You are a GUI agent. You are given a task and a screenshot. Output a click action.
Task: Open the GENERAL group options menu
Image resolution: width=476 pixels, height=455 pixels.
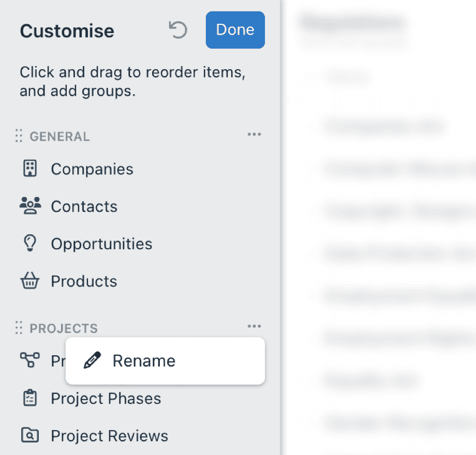pyautogui.click(x=254, y=134)
